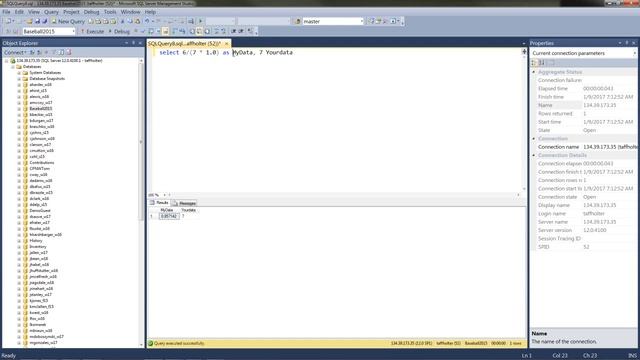640x360 pixels.
Task: Click the Copy icon in standard toolbar
Action: click(130, 21)
